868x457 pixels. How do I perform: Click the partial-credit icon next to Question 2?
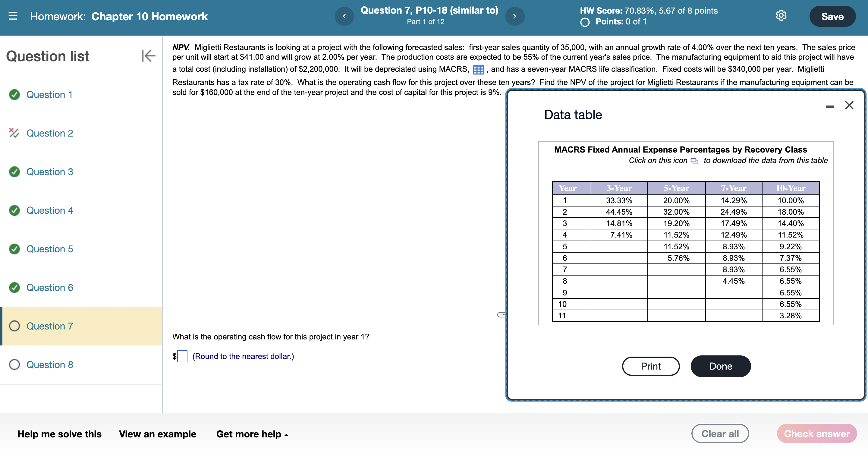coord(14,133)
